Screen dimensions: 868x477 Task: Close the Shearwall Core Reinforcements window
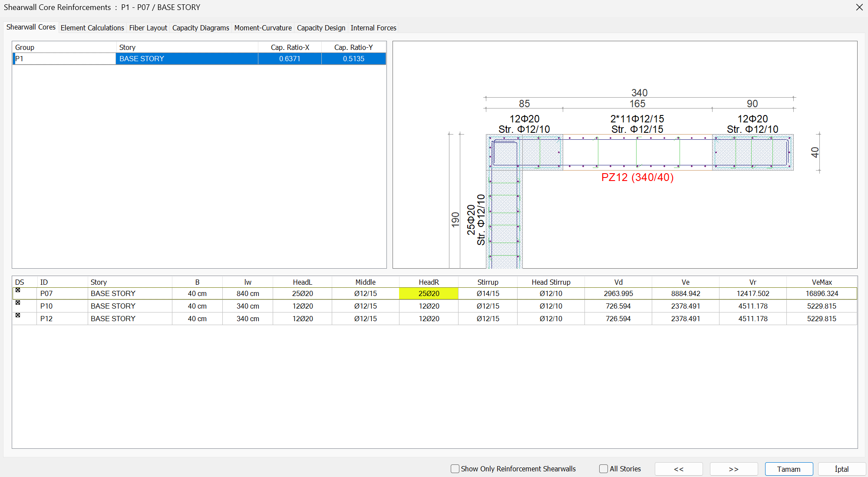pyautogui.click(x=858, y=7)
